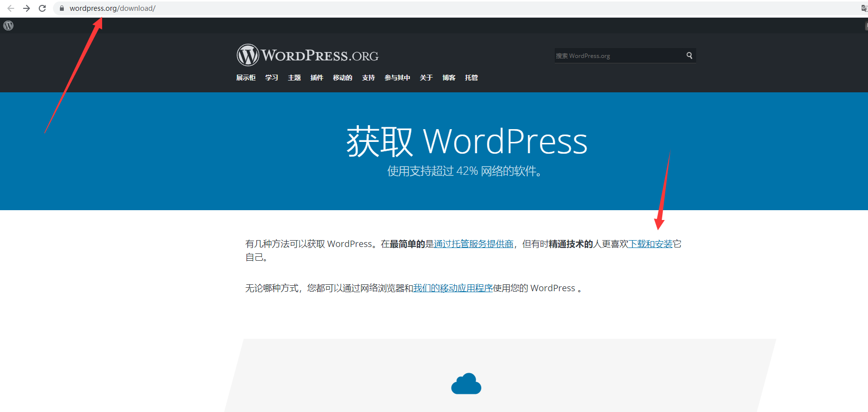The height and width of the screenshot is (412, 868).
Task: Click the WordPress.org header logo
Action: [x=308, y=55]
